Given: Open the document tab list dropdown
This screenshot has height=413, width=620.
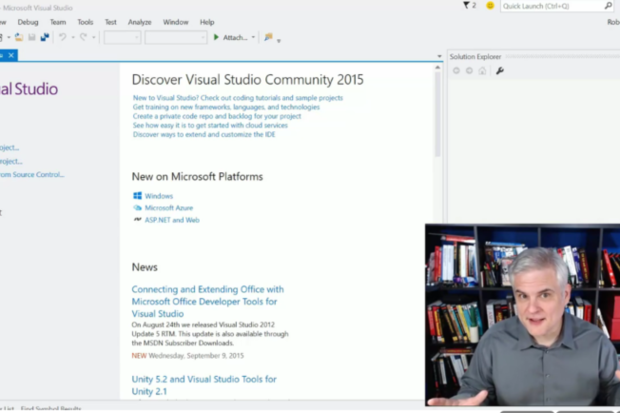Looking at the screenshot, I should click(439, 56).
